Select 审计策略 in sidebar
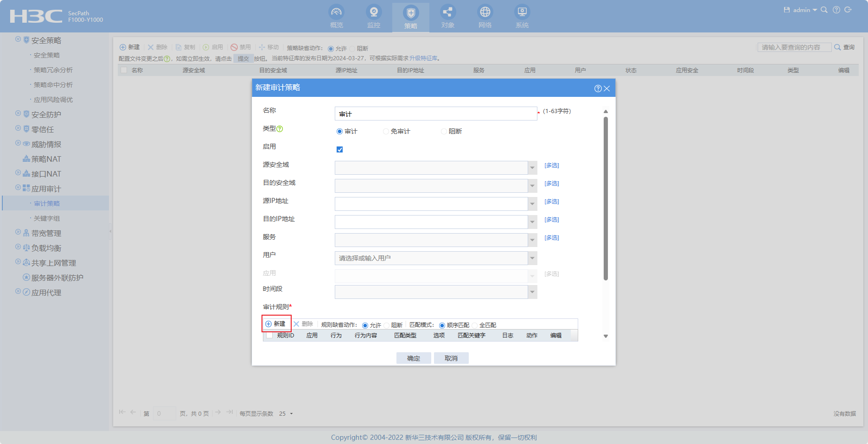 coord(46,203)
